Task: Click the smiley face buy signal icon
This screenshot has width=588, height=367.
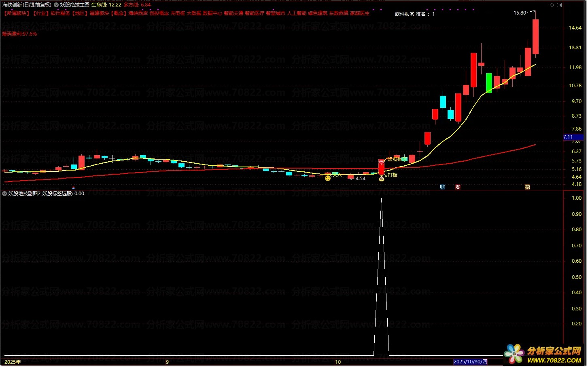Action: point(328,178)
